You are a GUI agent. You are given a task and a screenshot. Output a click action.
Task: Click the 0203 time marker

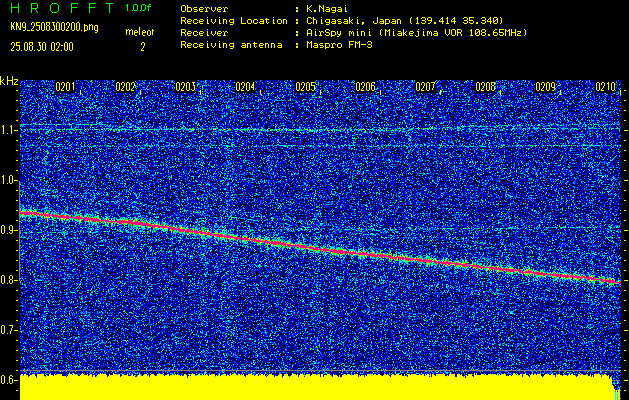pyautogui.click(x=185, y=87)
